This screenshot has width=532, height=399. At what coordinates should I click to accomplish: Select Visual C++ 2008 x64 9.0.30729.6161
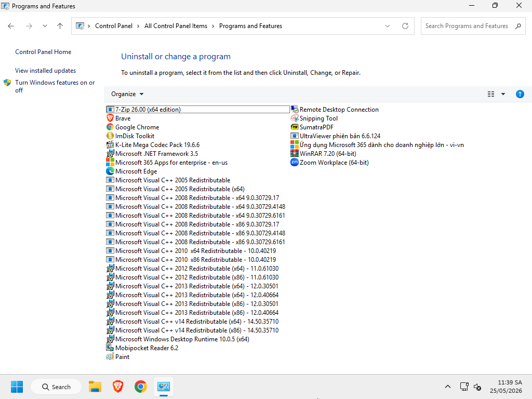(x=196, y=215)
